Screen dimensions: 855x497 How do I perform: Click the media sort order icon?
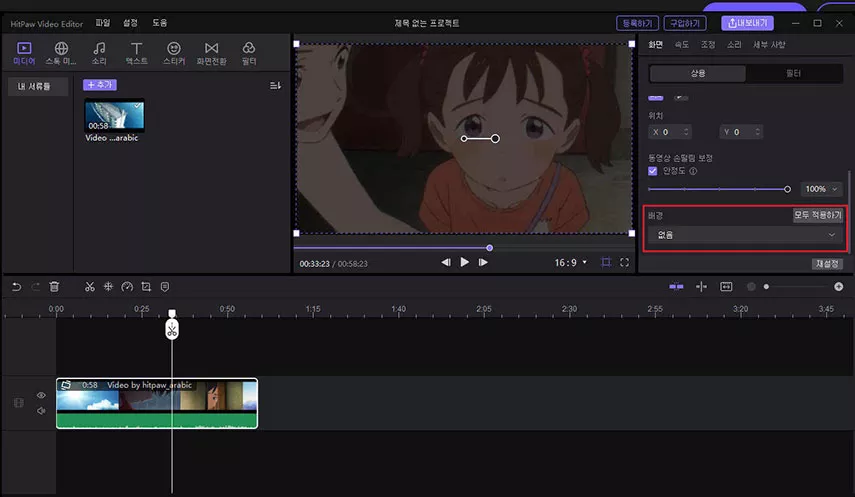pyautogui.click(x=275, y=86)
